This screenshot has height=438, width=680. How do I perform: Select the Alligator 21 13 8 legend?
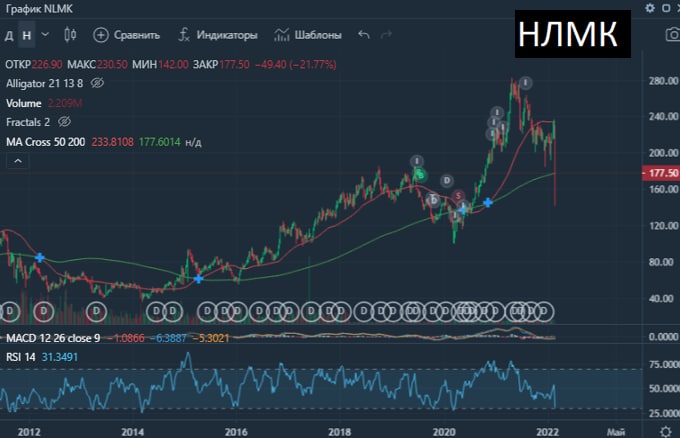pyautogui.click(x=44, y=83)
